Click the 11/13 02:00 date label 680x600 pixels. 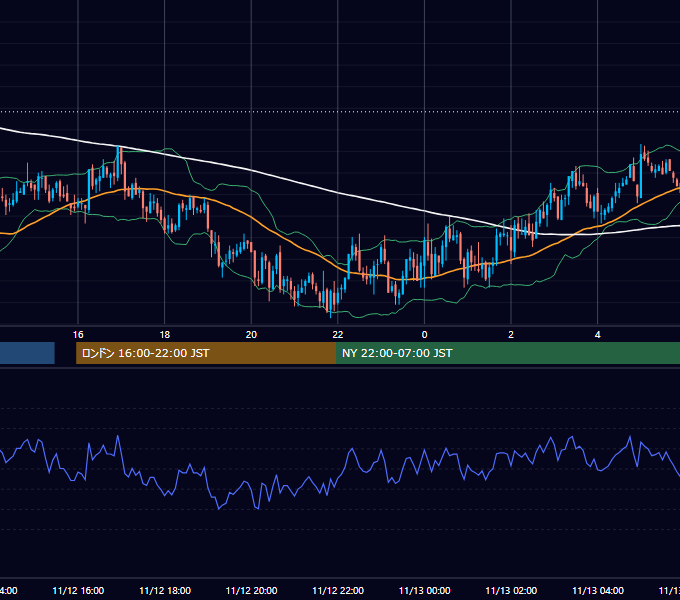(x=511, y=590)
